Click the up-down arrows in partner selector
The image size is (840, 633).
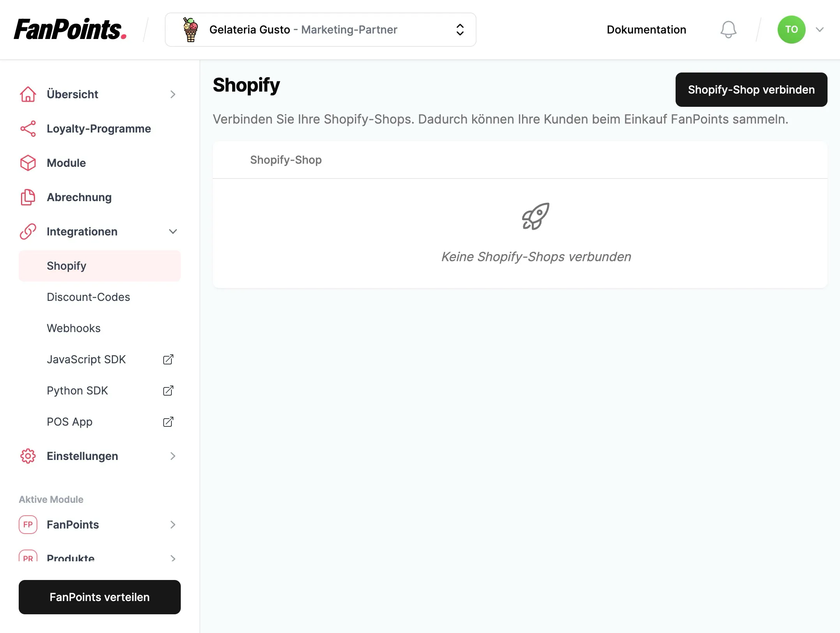point(460,30)
